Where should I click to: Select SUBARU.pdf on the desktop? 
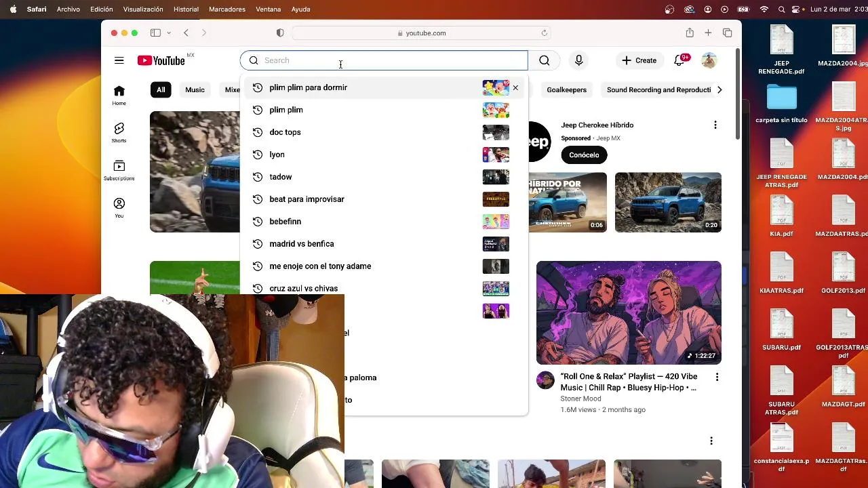(x=781, y=329)
